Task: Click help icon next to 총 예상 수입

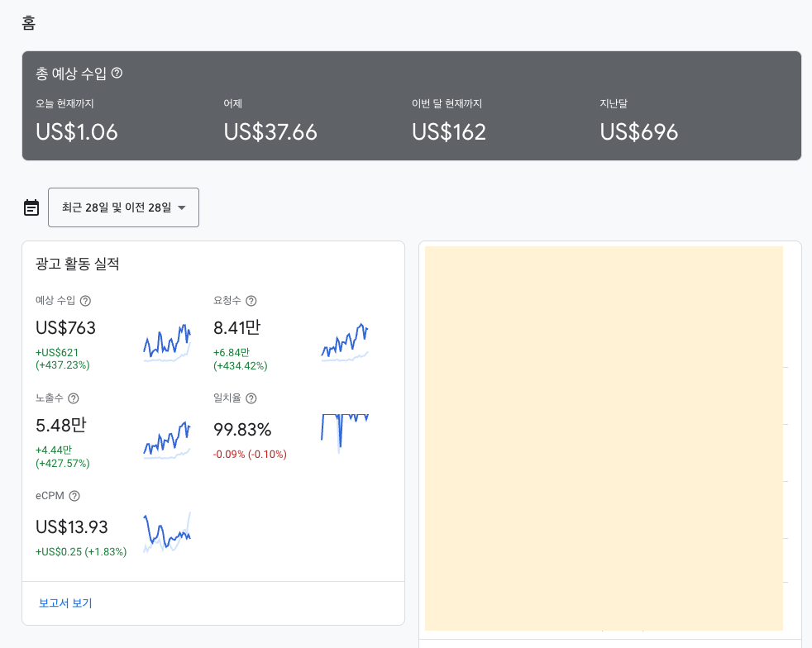Action: click(117, 73)
